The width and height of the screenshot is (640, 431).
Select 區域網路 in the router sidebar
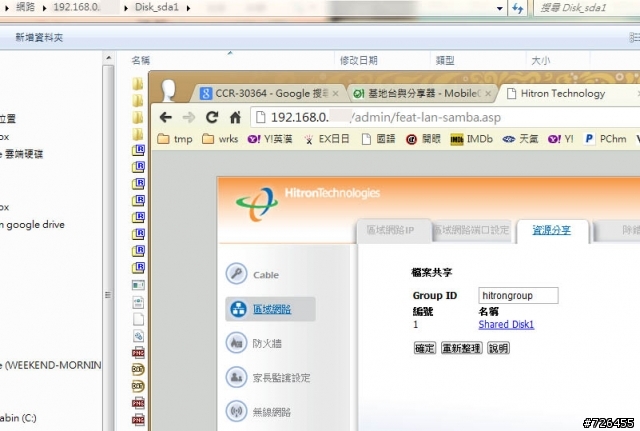(270, 309)
